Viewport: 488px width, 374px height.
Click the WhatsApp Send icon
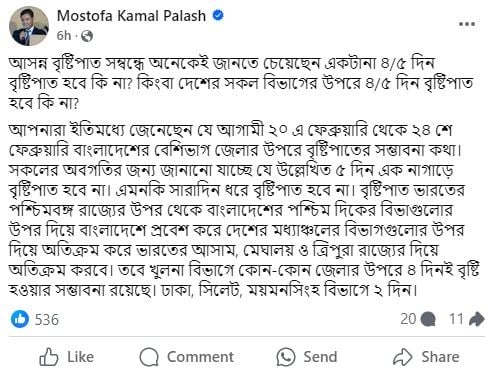286,357
